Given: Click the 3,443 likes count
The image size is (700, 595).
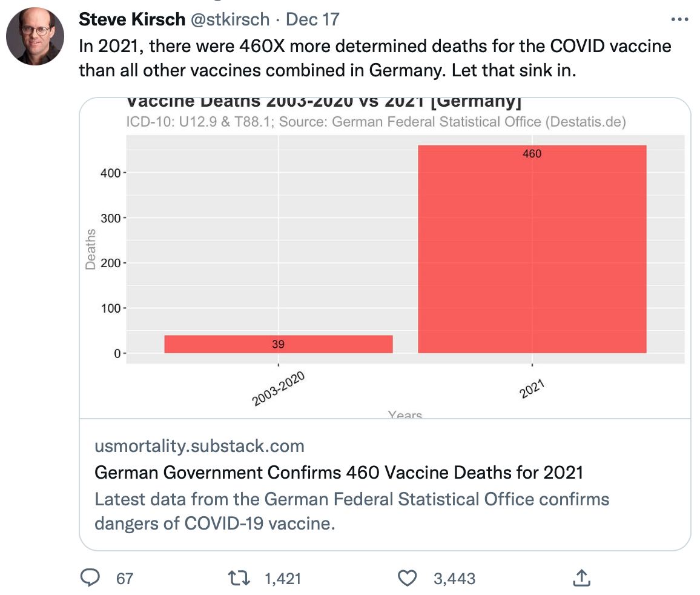Looking at the screenshot, I should pyautogui.click(x=454, y=579).
